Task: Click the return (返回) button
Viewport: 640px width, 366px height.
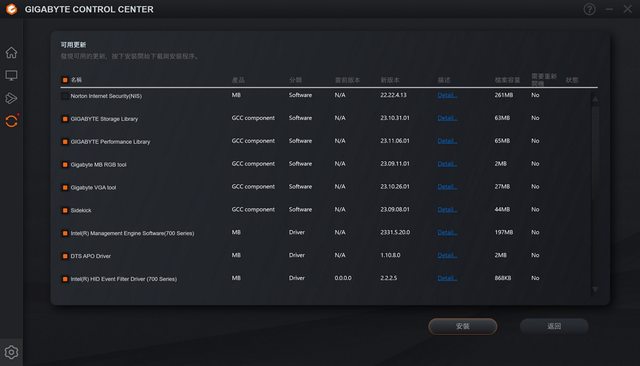Action: [x=554, y=326]
